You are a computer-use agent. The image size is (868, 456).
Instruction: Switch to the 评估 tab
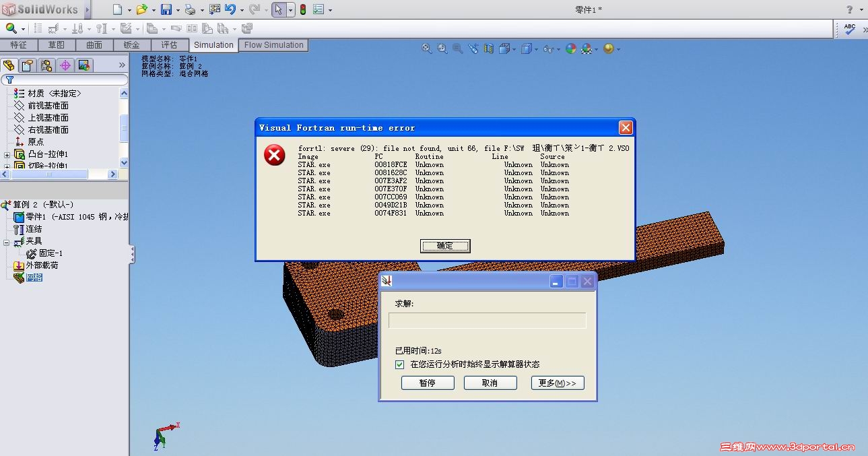tap(170, 45)
